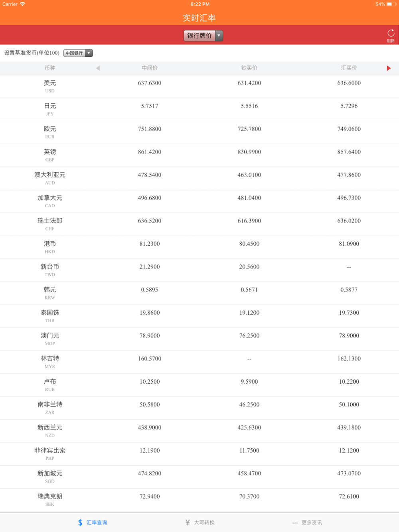399x532 pixels.
Task: Open the 更多资讯 tab
Action: click(312, 522)
